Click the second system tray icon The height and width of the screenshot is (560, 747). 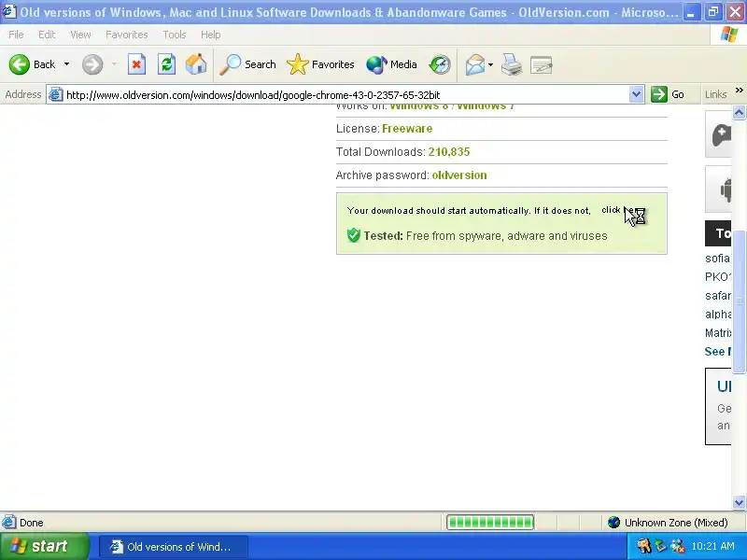tap(660, 546)
